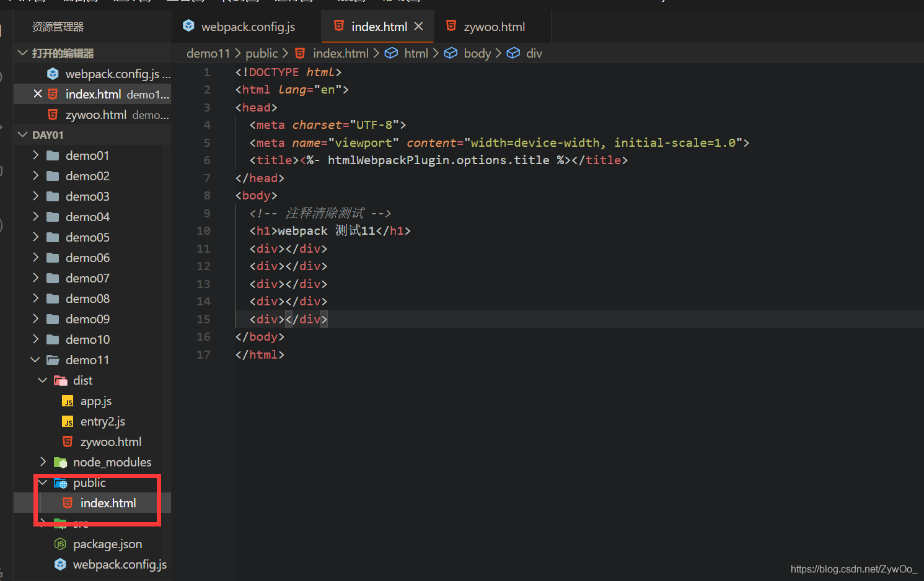Viewport: 924px width, 581px height.
Task: Click the demo04 folder icon
Action: coord(53,217)
